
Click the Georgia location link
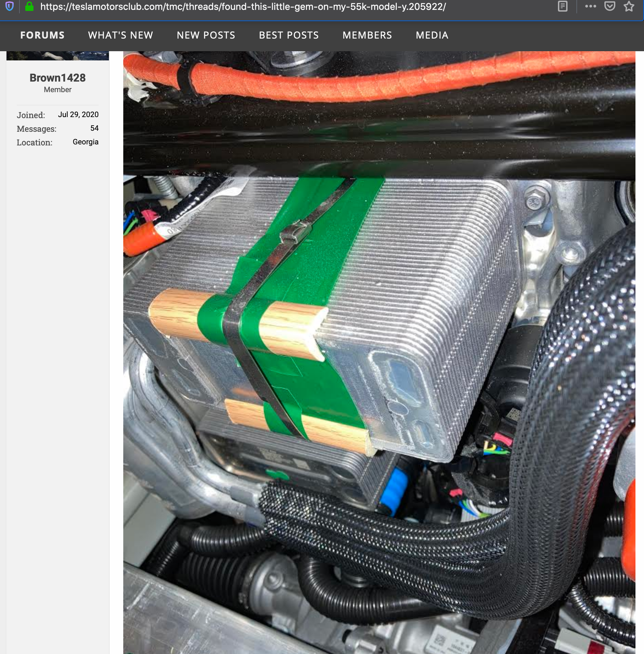(85, 142)
